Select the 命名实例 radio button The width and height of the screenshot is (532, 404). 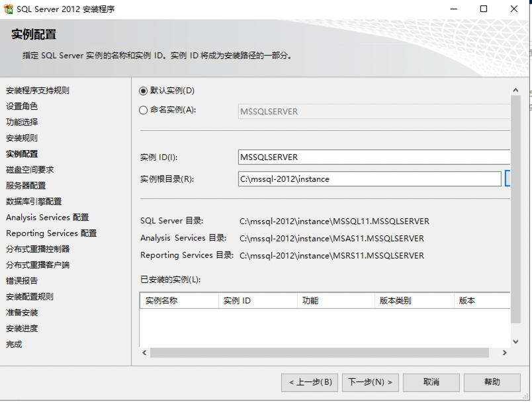point(144,110)
